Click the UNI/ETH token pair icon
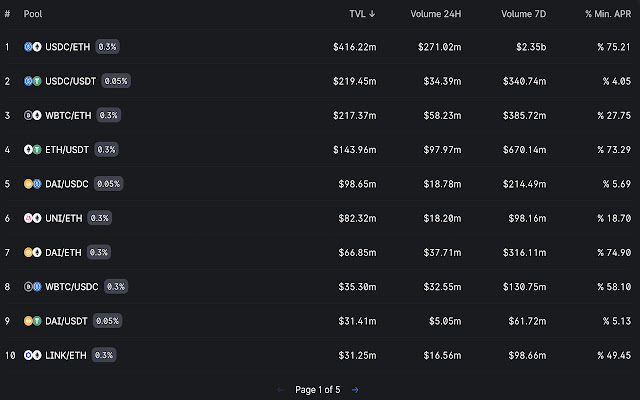Image resolution: width=640 pixels, height=400 pixels. (x=33, y=218)
